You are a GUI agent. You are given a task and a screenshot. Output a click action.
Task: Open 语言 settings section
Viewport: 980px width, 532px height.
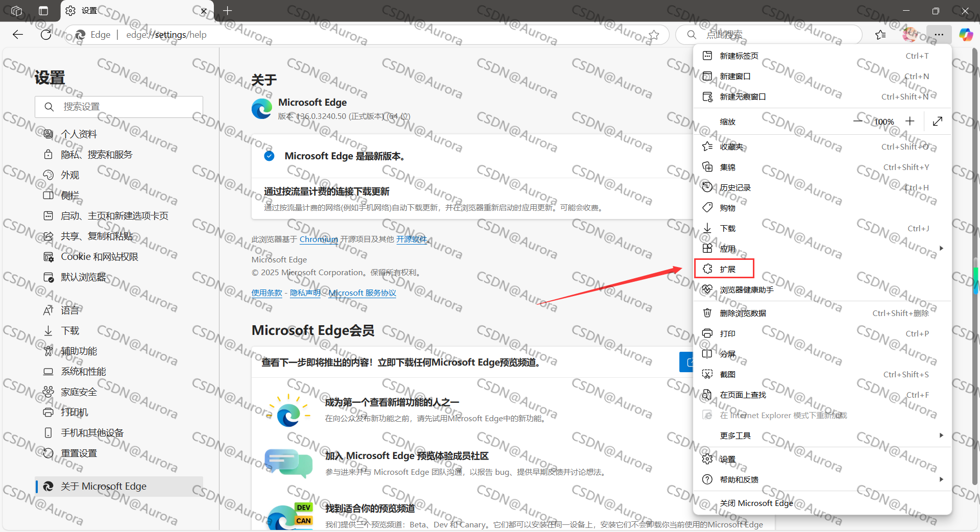[x=119, y=310]
